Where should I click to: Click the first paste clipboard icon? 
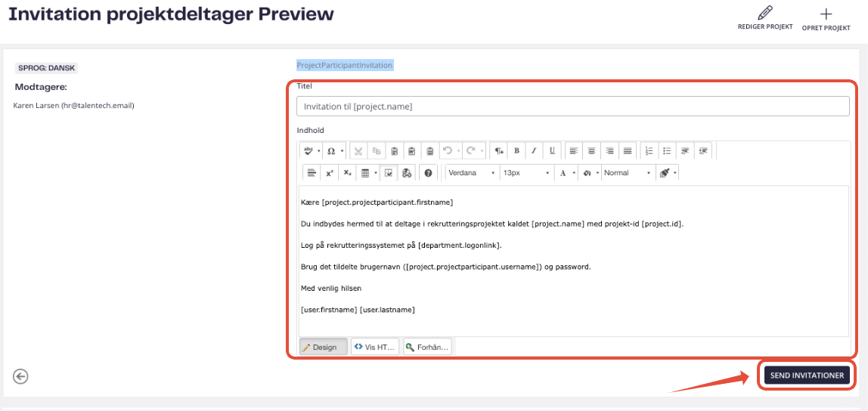click(x=394, y=150)
